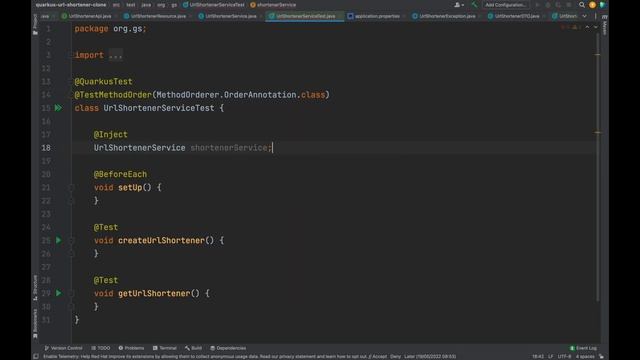Change UTF-8 file encoding in status bar
The height and width of the screenshot is (360, 640).
564,356
